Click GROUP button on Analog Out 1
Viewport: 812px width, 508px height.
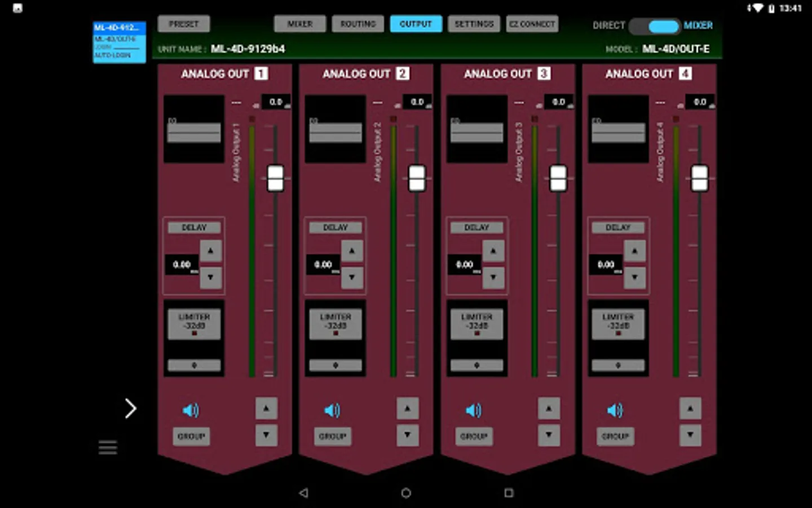click(x=191, y=436)
